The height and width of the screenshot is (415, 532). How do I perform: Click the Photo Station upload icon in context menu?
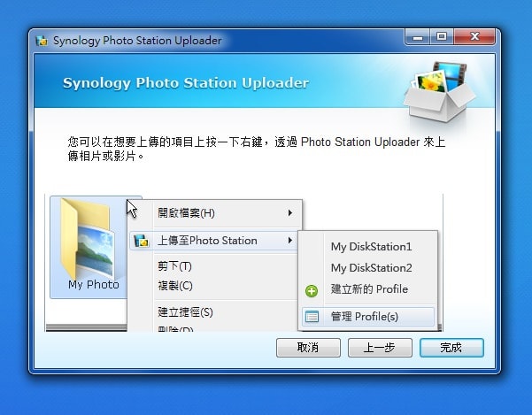pos(141,241)
